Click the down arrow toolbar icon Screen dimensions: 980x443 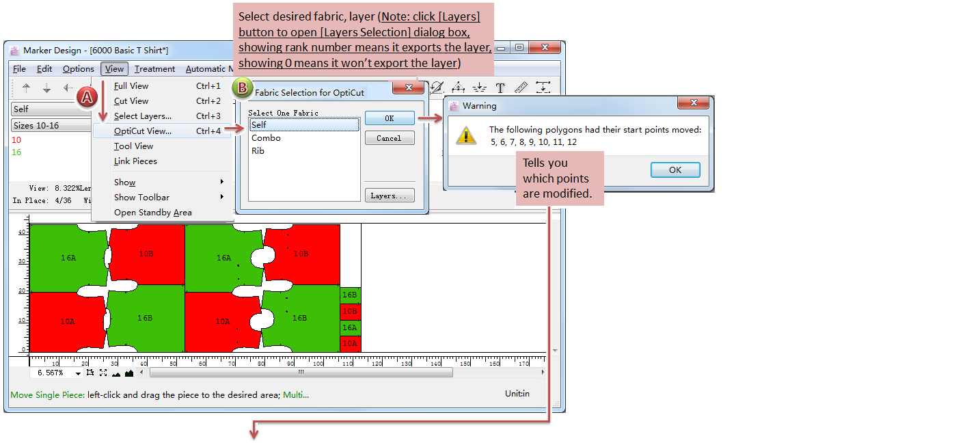pyautogui.click(x=46, y=88)
